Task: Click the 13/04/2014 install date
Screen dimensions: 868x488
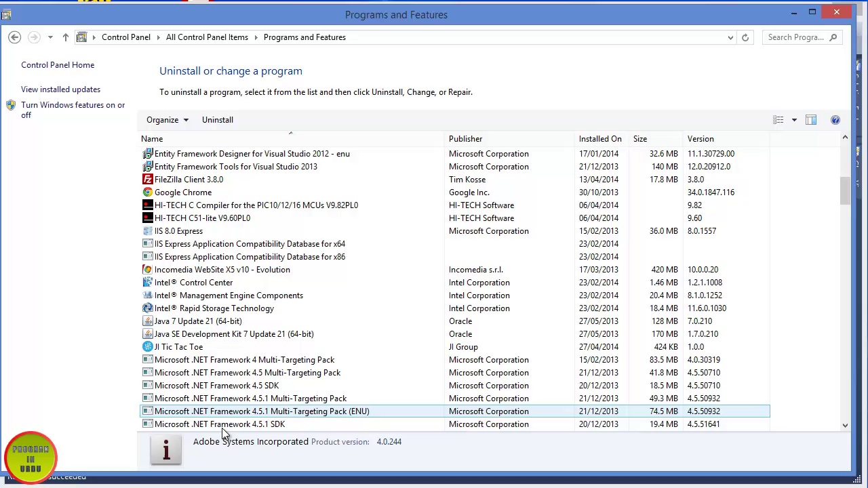Action: pos(599,180)
